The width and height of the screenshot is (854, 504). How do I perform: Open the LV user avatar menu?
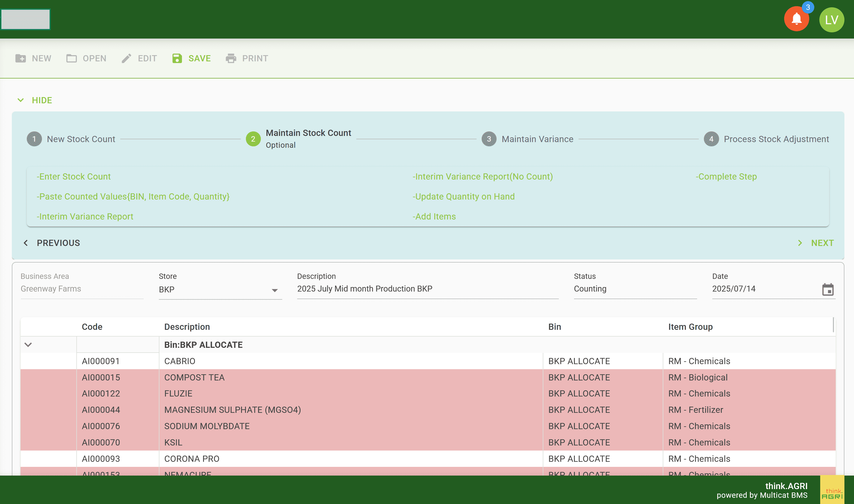(831, 20)
